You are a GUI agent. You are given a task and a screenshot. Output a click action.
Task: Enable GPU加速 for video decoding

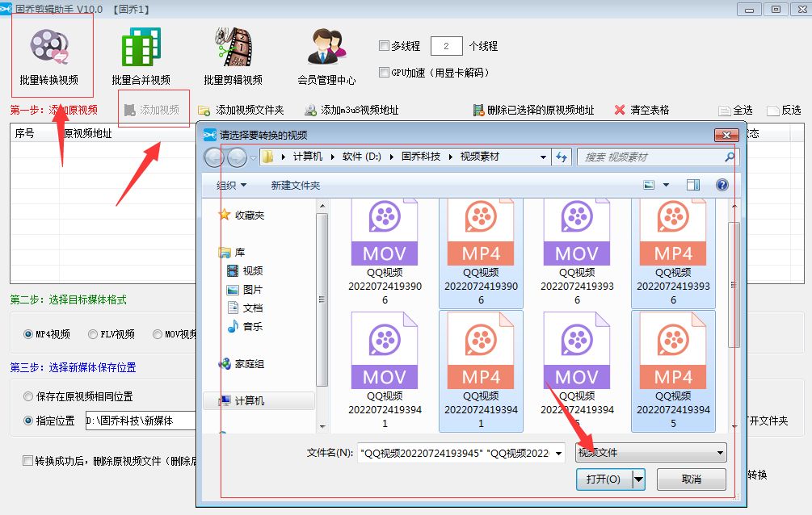point(385,73)
